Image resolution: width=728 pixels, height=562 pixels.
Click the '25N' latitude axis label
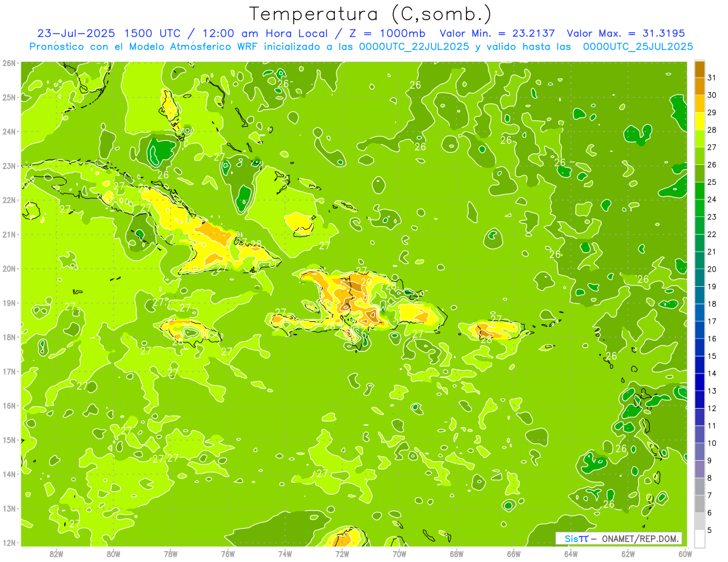(x=9, y=97)
